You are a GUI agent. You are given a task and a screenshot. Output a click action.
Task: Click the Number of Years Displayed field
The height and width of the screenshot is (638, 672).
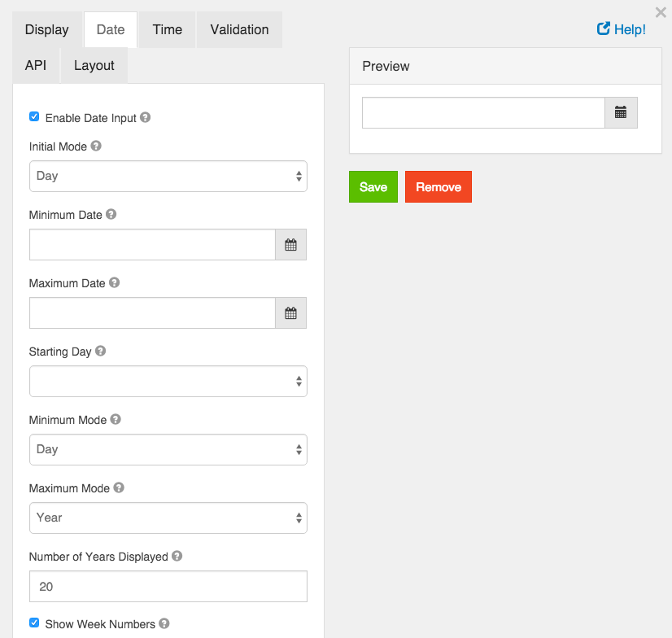click(168, 586)
